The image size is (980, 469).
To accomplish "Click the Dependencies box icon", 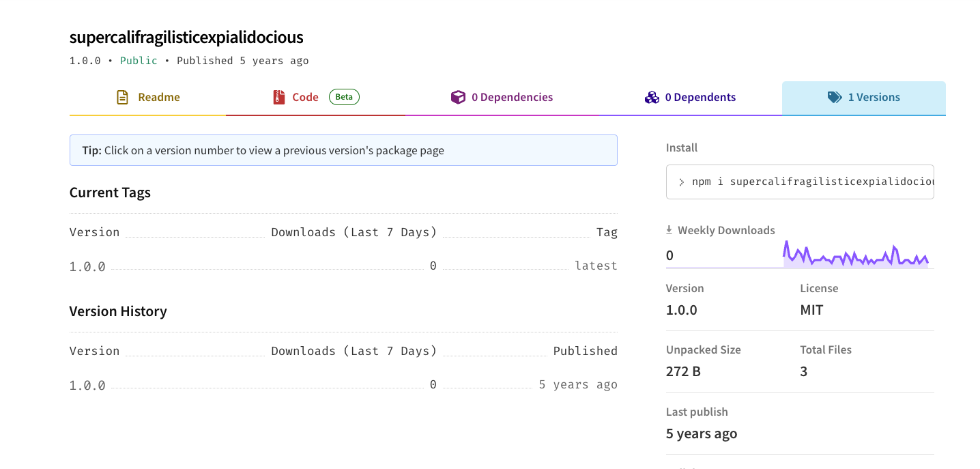I will pyautogui.click(x=458, y=98).
